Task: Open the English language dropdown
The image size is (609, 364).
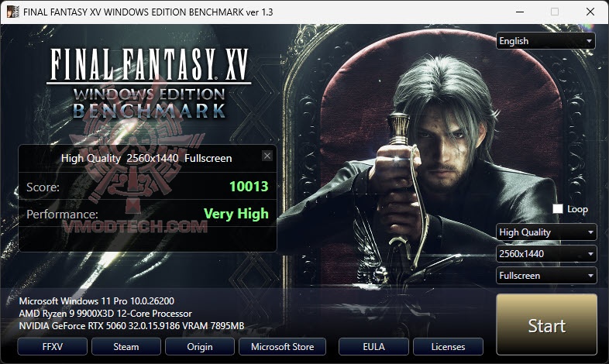Action: click(x=545, y=41)
